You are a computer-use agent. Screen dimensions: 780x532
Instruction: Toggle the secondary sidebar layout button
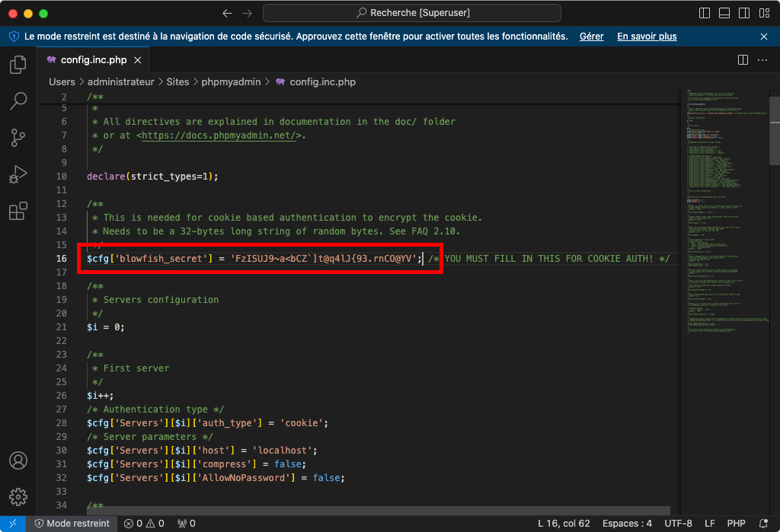pos(743,14)
